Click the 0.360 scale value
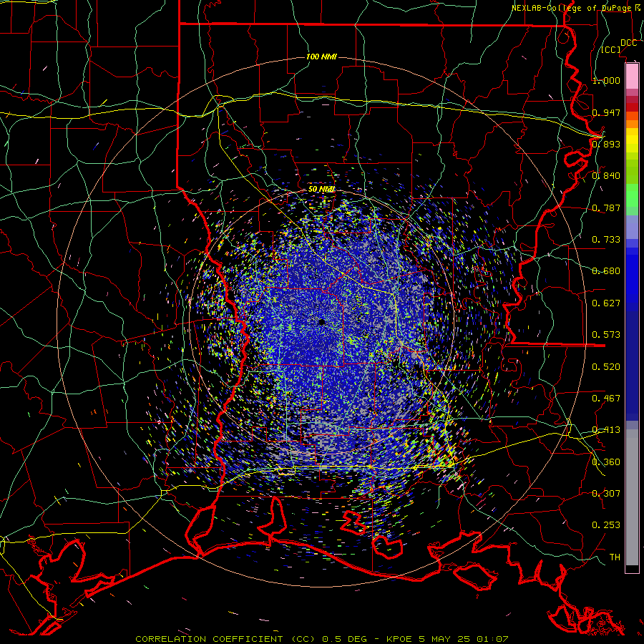Viewport: 644px width, 644px height. (x=606, y=462)
